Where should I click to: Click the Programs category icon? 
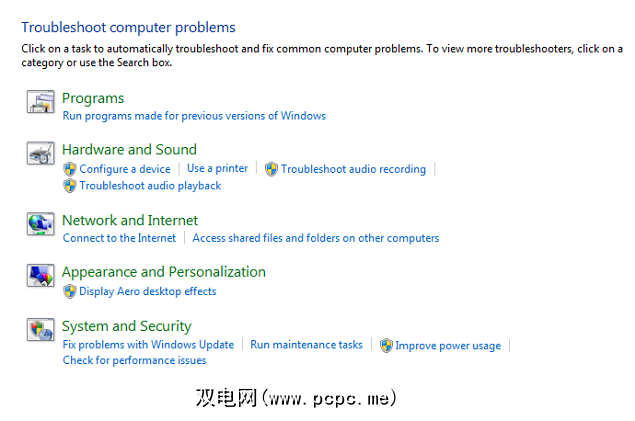[40, 101]
